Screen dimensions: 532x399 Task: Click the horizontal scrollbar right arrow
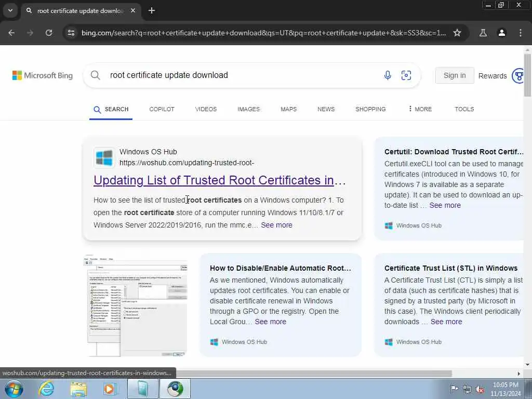tap(519, 374)
